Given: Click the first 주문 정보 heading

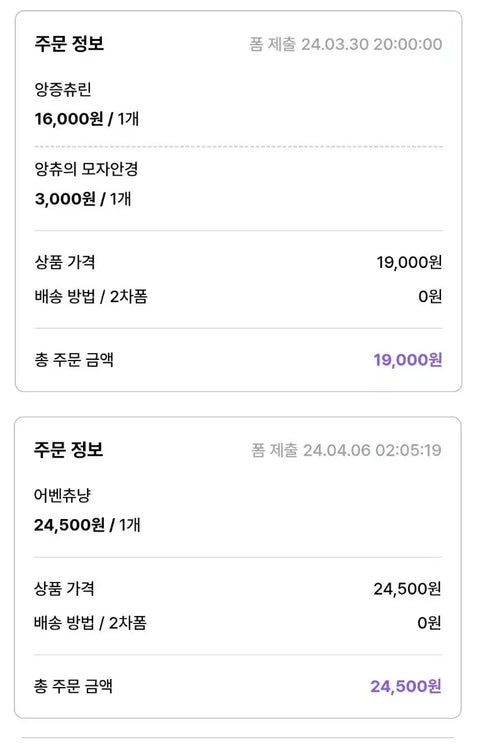Looking at the screenshot, I should (69, 44).
